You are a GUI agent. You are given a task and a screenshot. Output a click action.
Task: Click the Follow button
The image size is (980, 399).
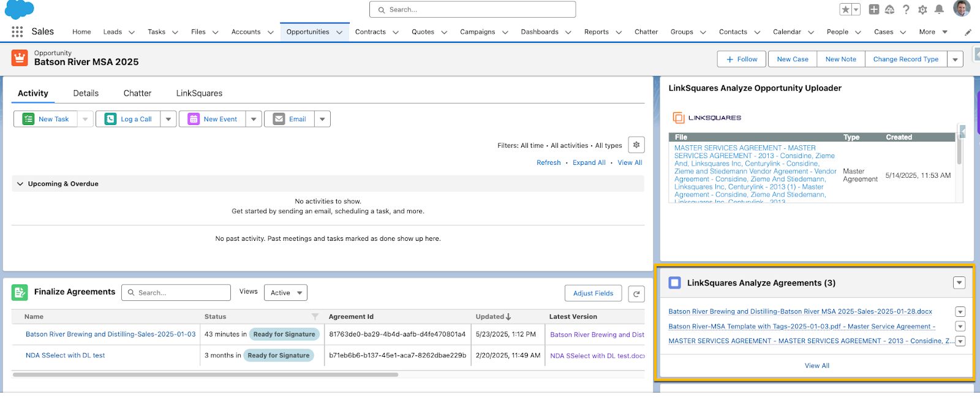tap(742, 59)
